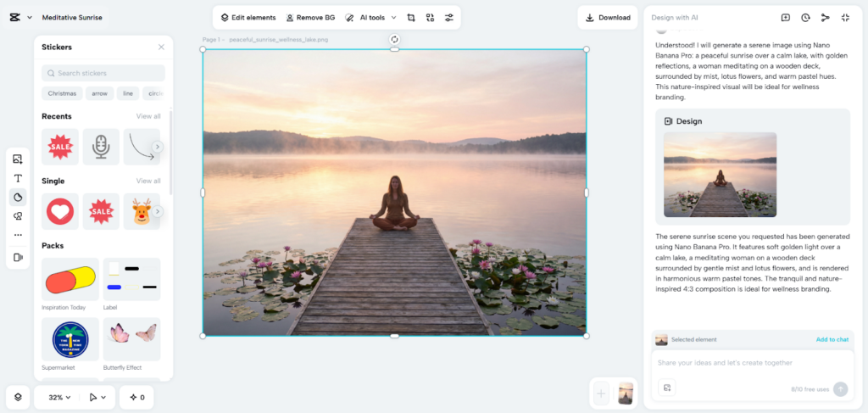Expand the dropdown next to the CapCut logo

tap(30, 18)
